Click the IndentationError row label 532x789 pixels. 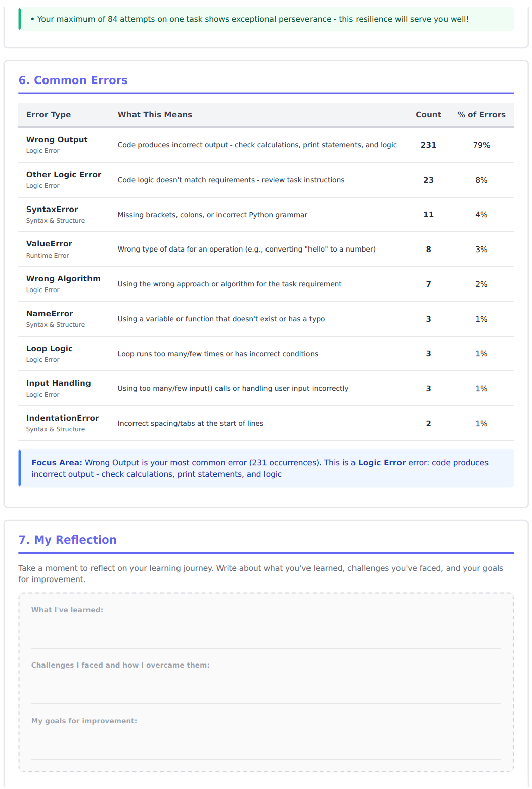pos(62,418)
